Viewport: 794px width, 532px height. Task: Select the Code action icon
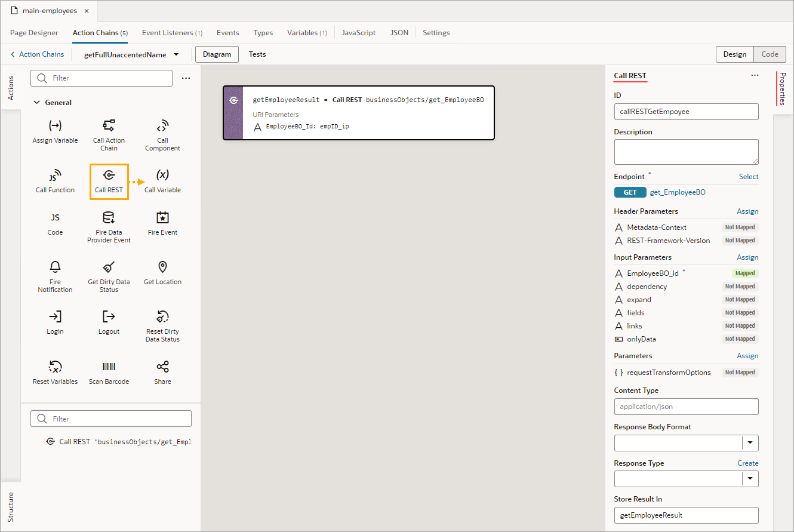[x=55, y=217]
